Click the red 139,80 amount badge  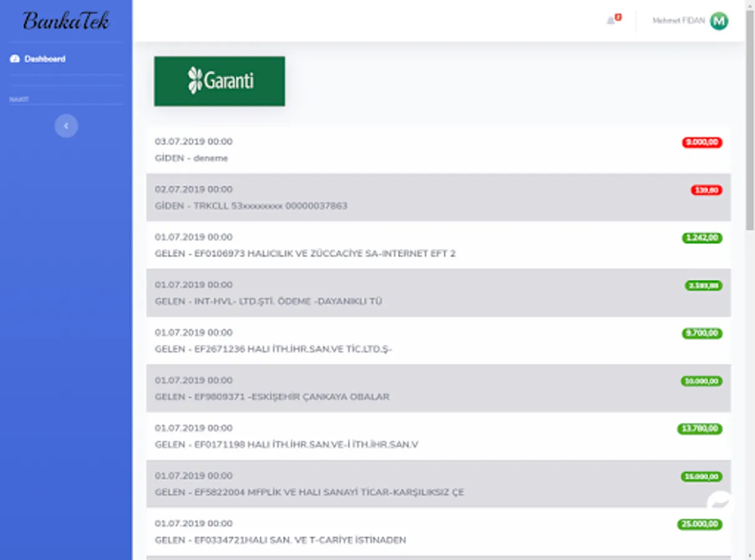coord(706,190)
